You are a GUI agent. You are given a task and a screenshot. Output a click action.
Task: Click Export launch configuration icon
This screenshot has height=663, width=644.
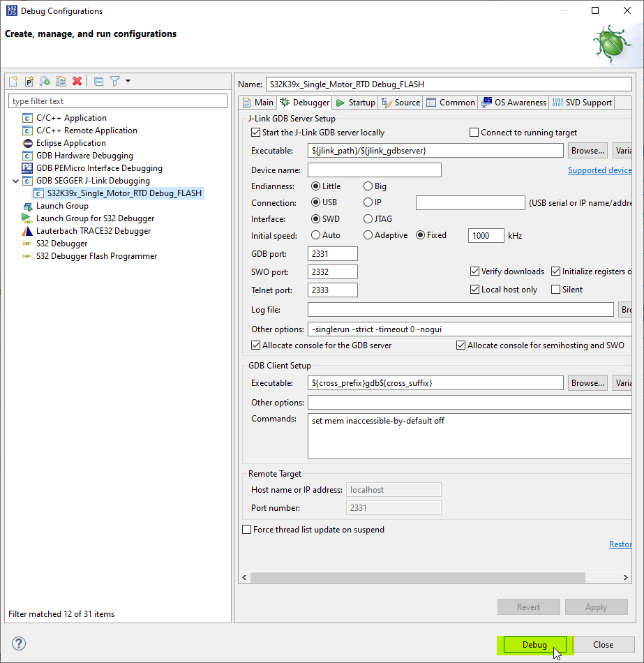45,81
